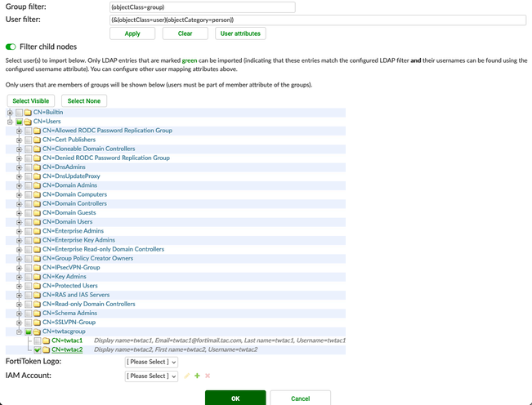
Task: Select the CN=twtac2 entry label
Action: point(67,349)
